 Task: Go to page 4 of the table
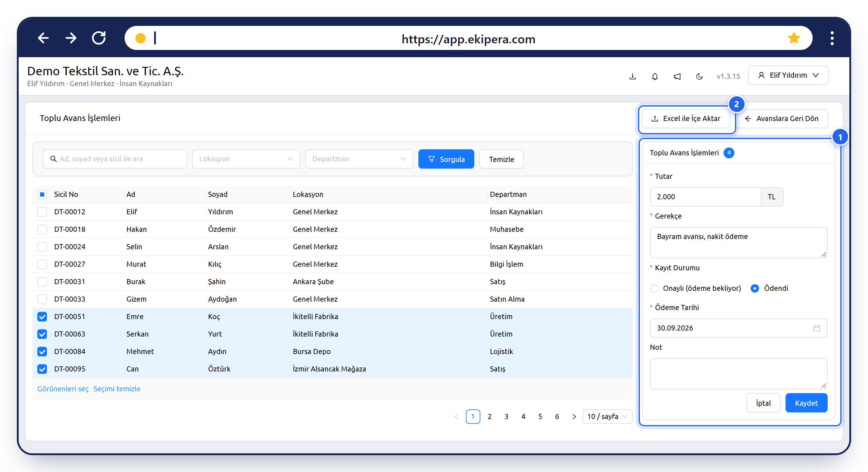(523, 417)
